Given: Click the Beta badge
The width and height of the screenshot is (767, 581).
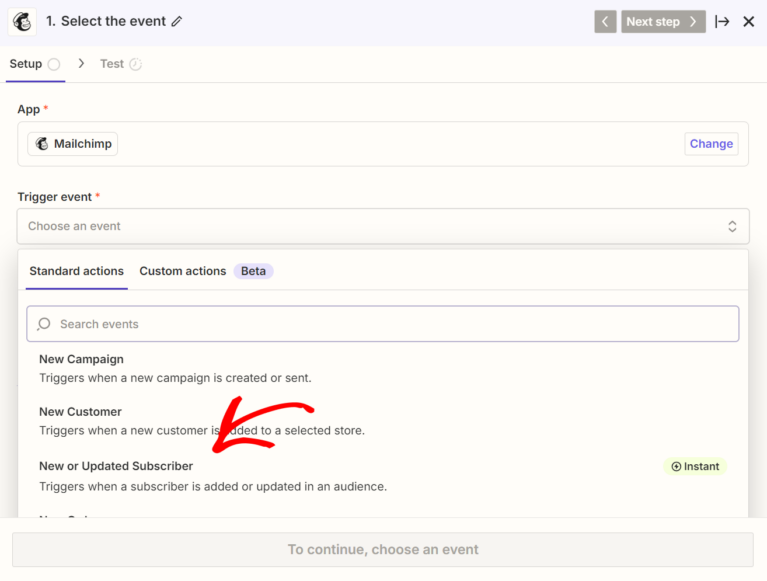Looking at the screenshot, I should tap(253, 271).
